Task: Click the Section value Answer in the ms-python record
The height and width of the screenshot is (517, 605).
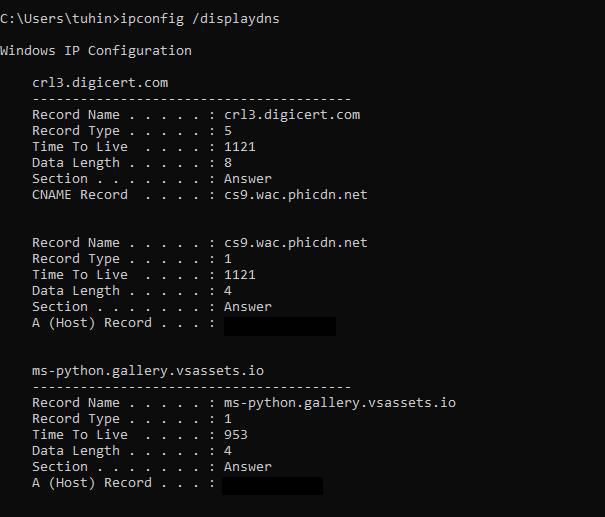Action: coord(248,467)
